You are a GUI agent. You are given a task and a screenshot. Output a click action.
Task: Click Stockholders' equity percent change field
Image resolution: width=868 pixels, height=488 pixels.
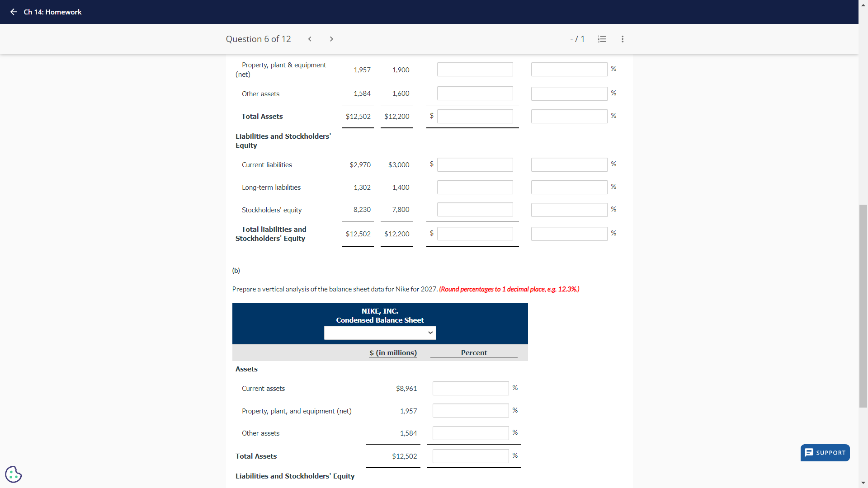pyautogui.click(x=569, y=210)
